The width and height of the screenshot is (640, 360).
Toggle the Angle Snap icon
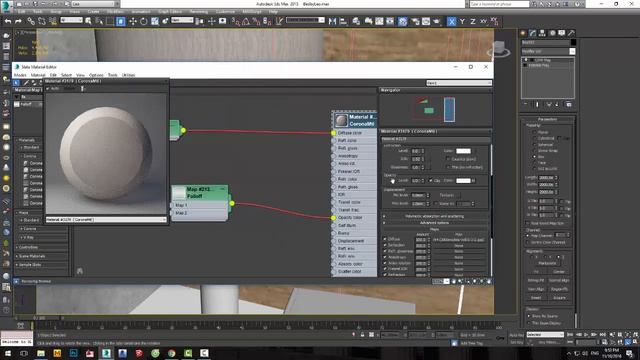pos(246,22)
